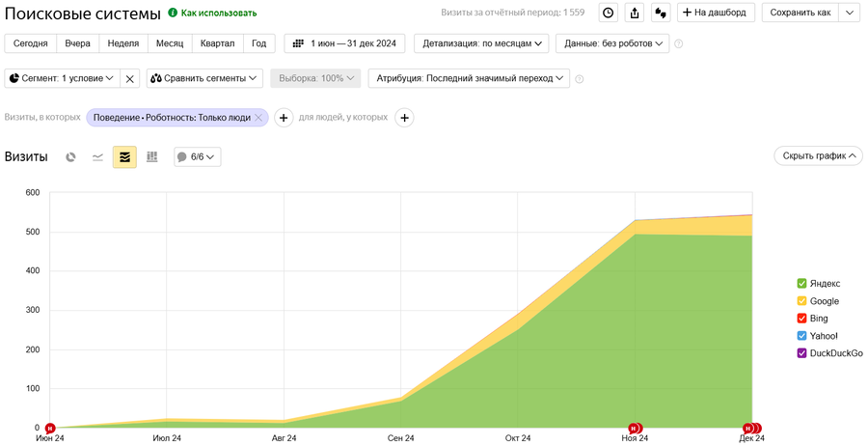868x446 pixels.
Task: Select the Квартал period tab
Action: (218, 43)
